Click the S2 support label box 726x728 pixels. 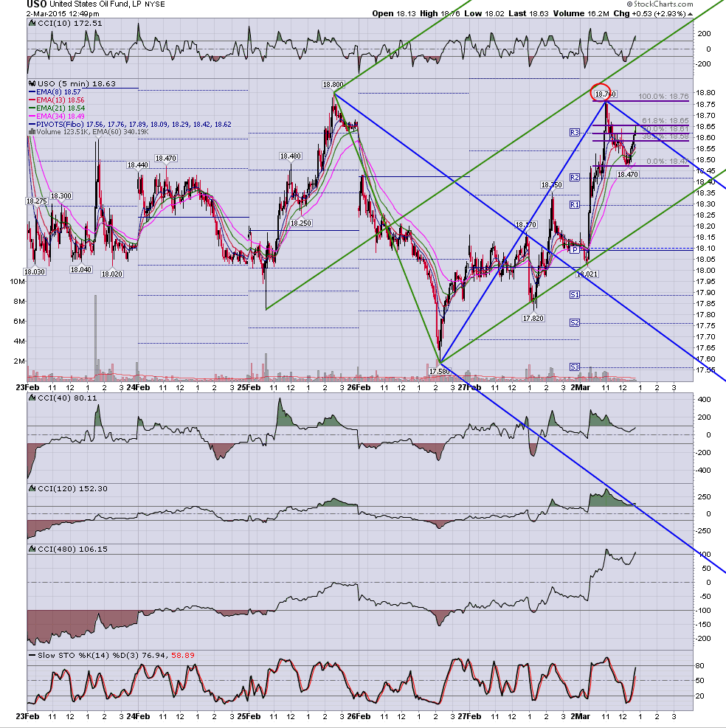(x=575, y=322)
